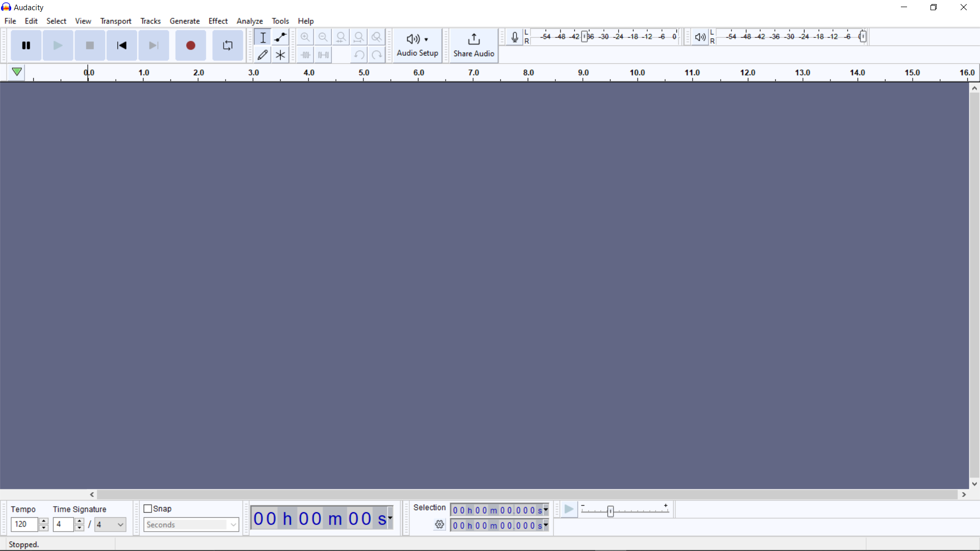Toggle the Snap checkbox
The height and width of the screenshot is (551, 980).
click(148, 509)
